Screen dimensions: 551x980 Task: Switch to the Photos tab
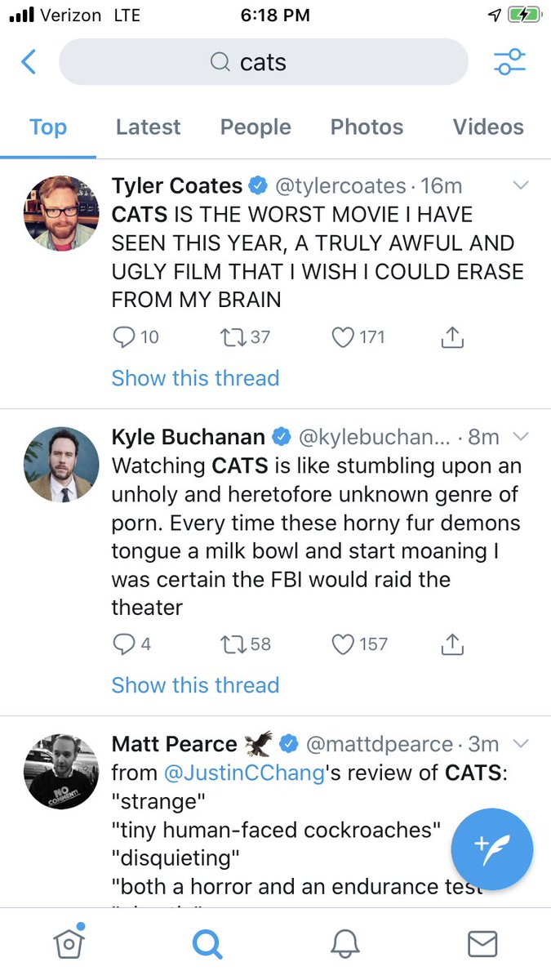pos(367,127)
